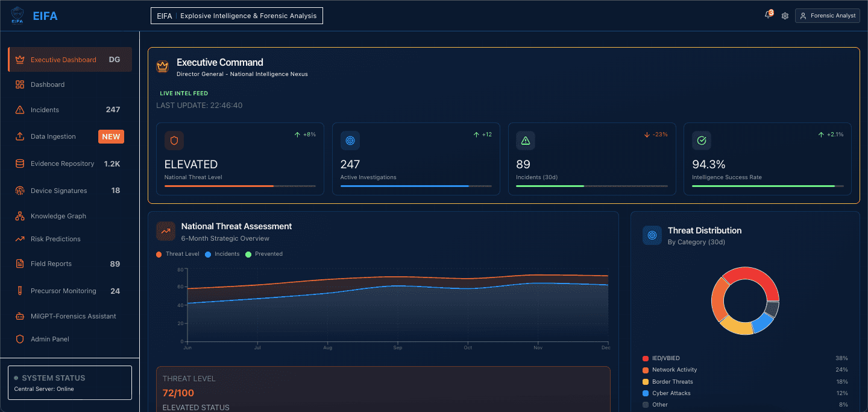Click the EIFA brand name link
The image size is (868, 412).
[x=45, y=16]
